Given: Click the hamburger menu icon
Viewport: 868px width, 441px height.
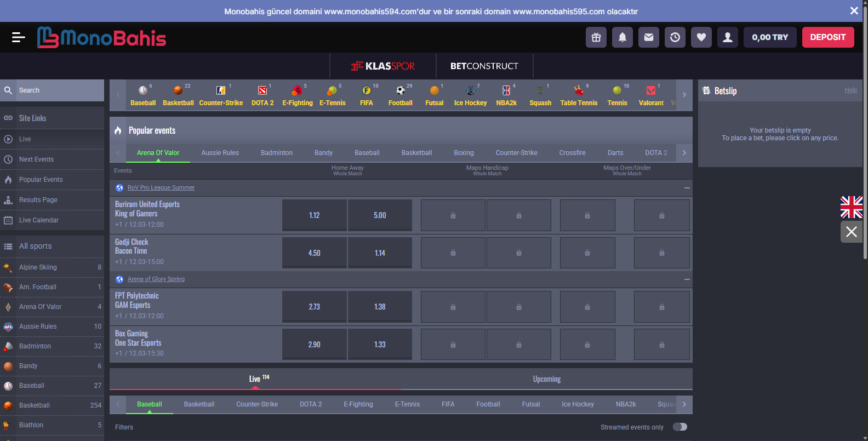Looking at the screenshot, I should tap(18, 37).
